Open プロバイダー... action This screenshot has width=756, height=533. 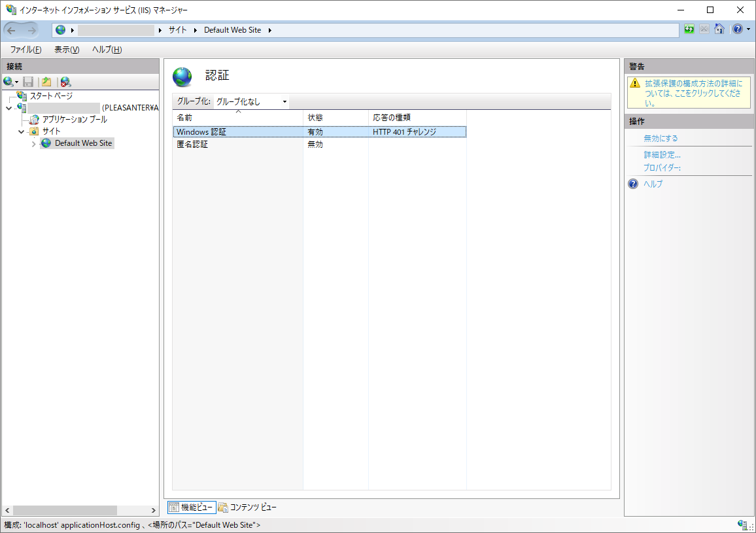pyautogui.click(x=662, y=168)
